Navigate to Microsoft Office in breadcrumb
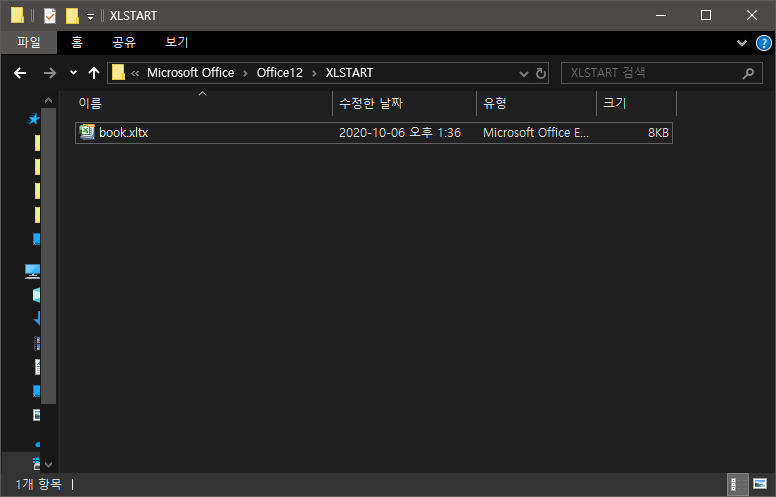The width and height of the screenshot is (776, 497). (x=191, y=73)
